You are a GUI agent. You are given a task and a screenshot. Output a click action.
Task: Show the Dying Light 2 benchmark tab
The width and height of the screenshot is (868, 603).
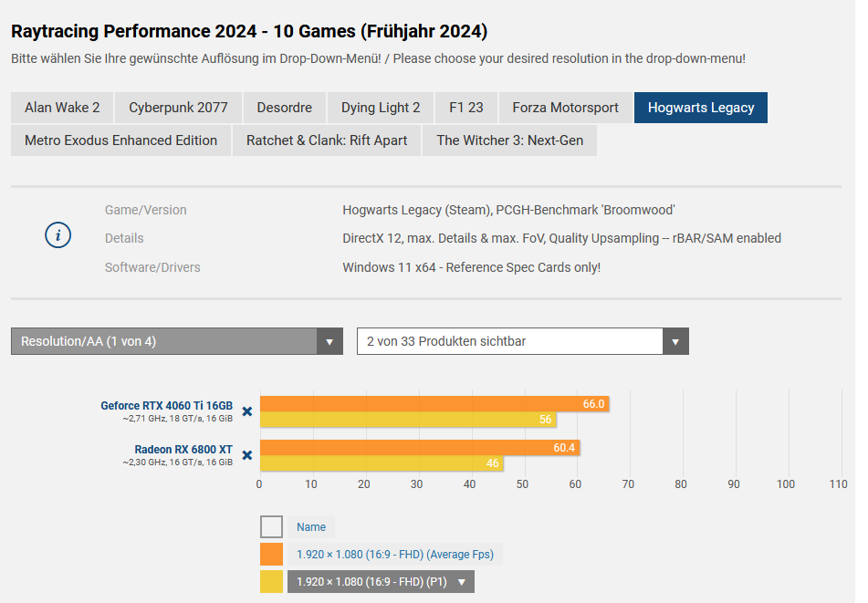click(x=381, y=108)
